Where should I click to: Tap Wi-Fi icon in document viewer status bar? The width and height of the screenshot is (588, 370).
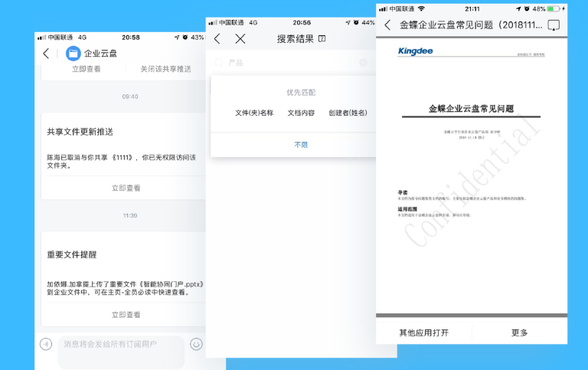click(x=422, y=8)
